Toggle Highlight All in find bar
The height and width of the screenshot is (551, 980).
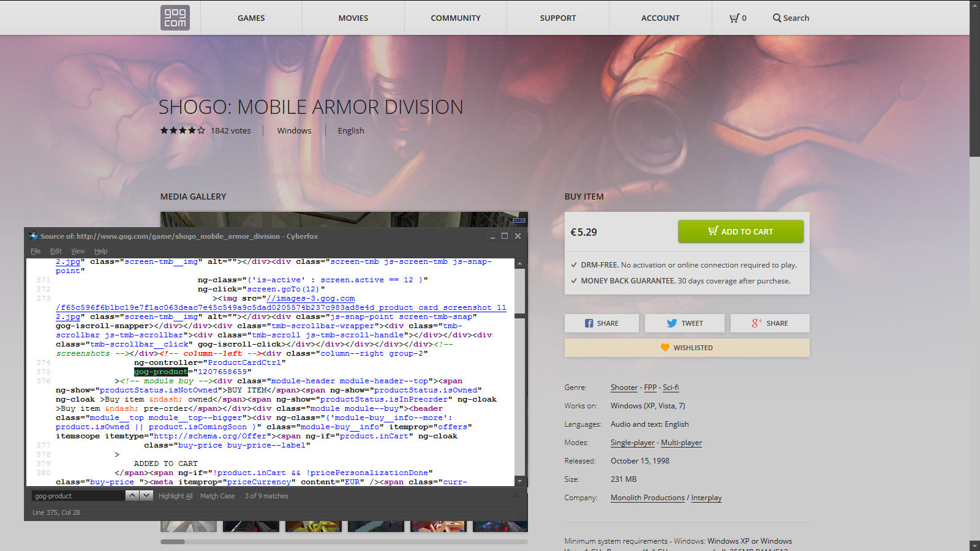point(175,496)
